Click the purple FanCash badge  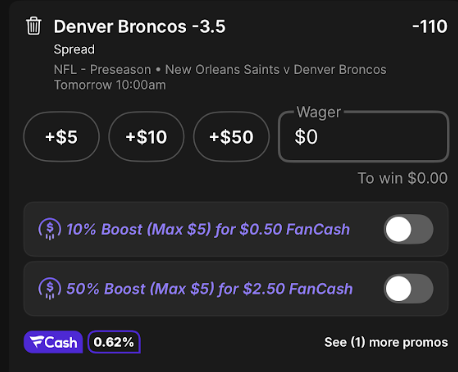53,342
